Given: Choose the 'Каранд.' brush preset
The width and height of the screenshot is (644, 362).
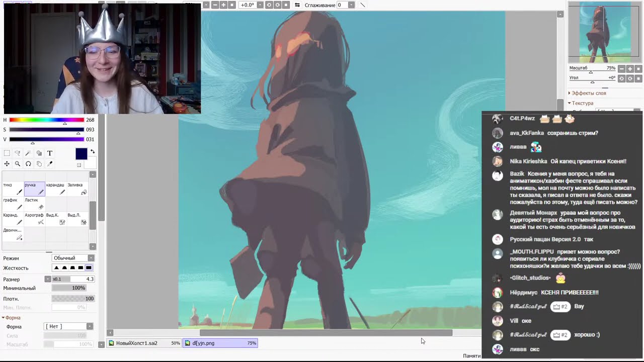Looking at the screenshot, I should pos(13,219).
